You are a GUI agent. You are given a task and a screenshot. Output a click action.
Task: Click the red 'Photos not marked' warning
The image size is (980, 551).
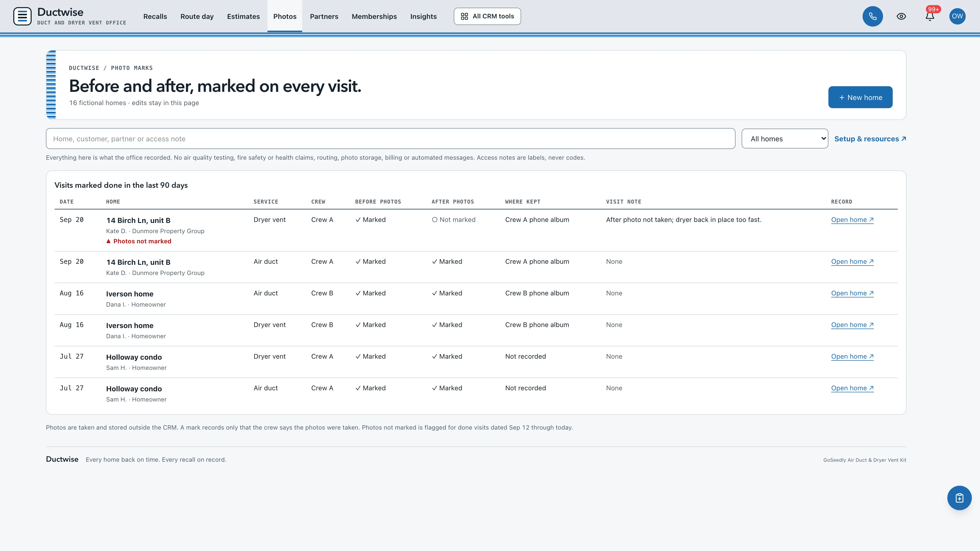pyautogui.click(x=139, y=241)
